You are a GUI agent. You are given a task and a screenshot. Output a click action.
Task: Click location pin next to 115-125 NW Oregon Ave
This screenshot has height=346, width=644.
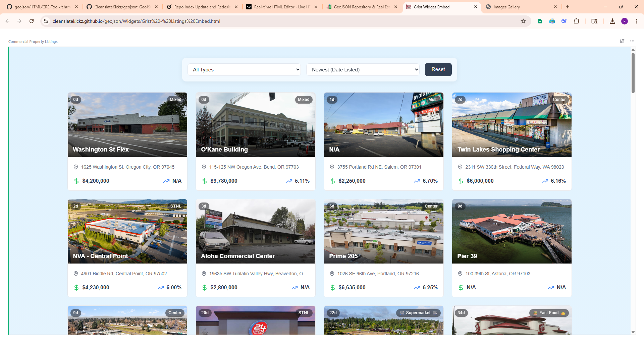click(204, 167)
